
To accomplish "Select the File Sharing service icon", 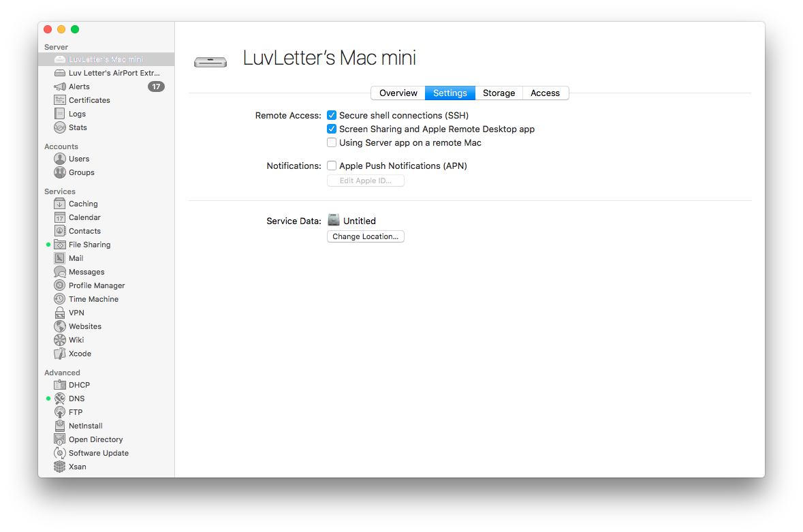I will (x=60, y=245).
